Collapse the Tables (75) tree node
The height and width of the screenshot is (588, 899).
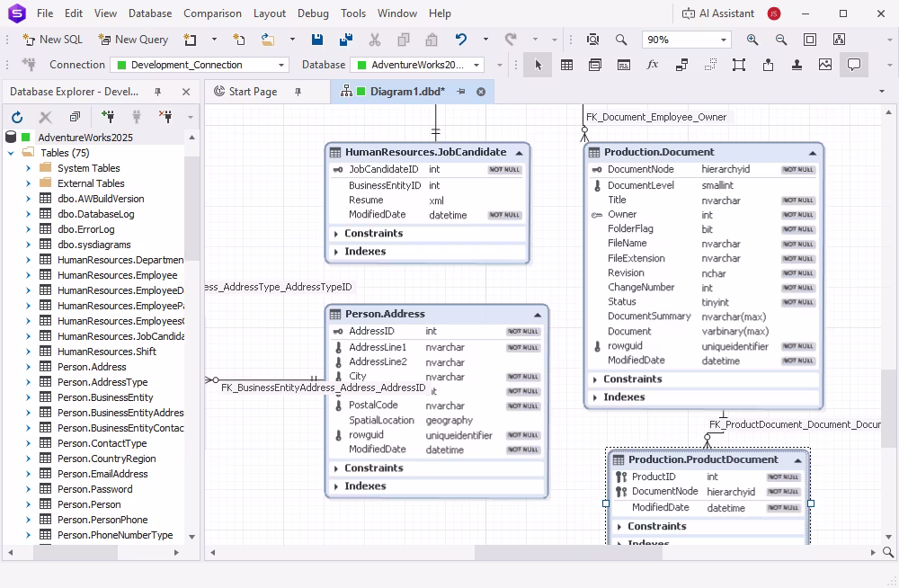11,153
